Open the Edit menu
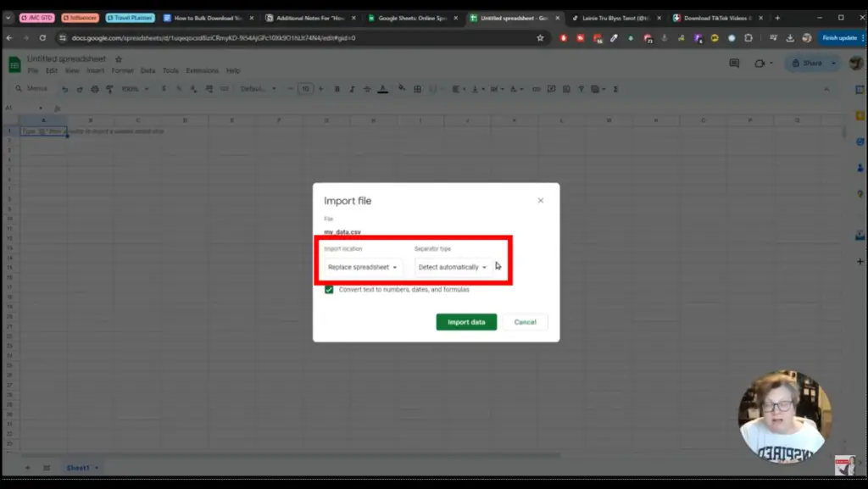The height and width of the screenshot is (489, 868). 52,71
